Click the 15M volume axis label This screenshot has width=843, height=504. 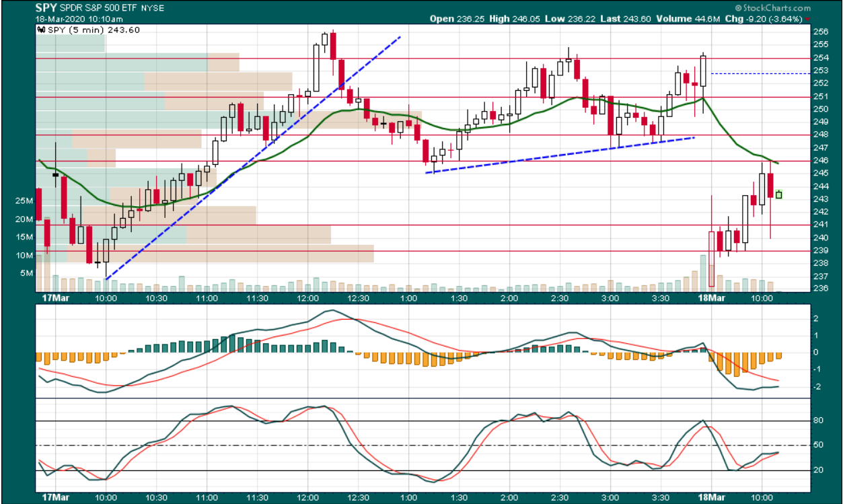24,237
